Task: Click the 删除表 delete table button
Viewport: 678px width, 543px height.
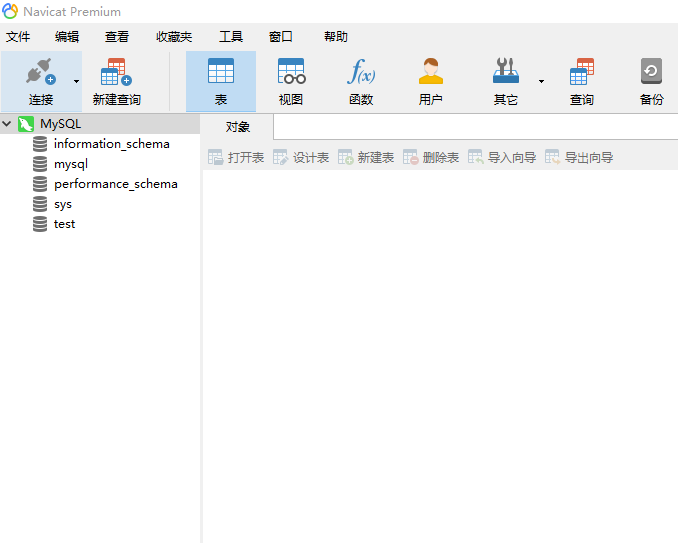Action: (x=431, y=158)
